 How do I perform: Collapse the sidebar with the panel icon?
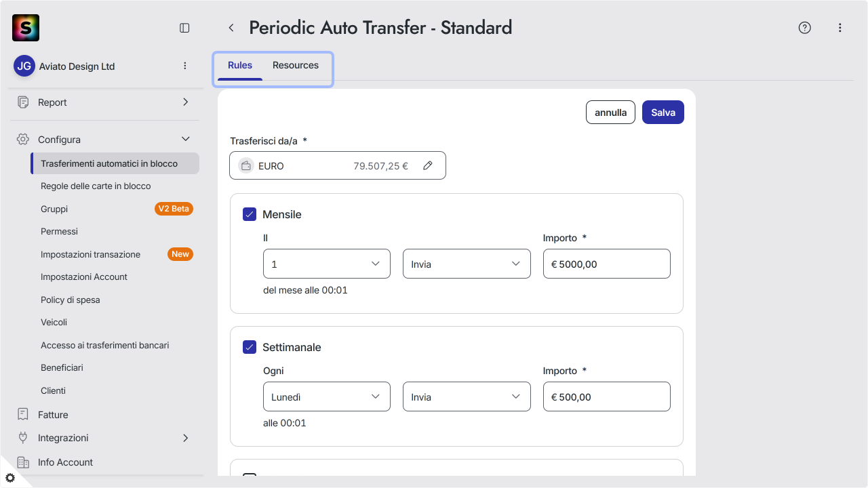pyautogui.click(x=184, y=28)
